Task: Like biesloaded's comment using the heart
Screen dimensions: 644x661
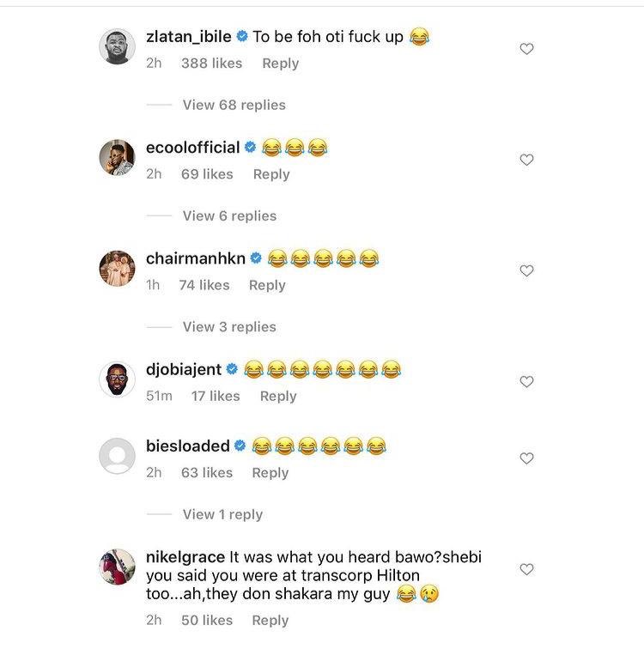Action: pyautogui.click(x=527, y=458)
